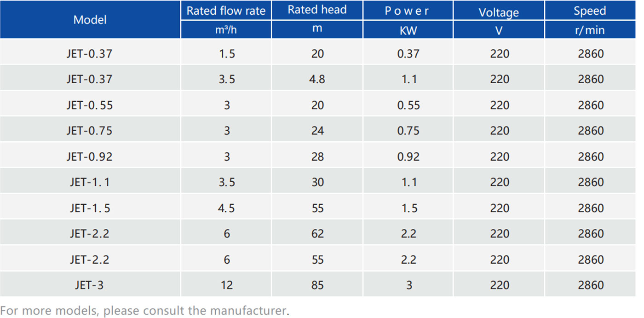Click the Rated head column header

click(x=317, y=10)
